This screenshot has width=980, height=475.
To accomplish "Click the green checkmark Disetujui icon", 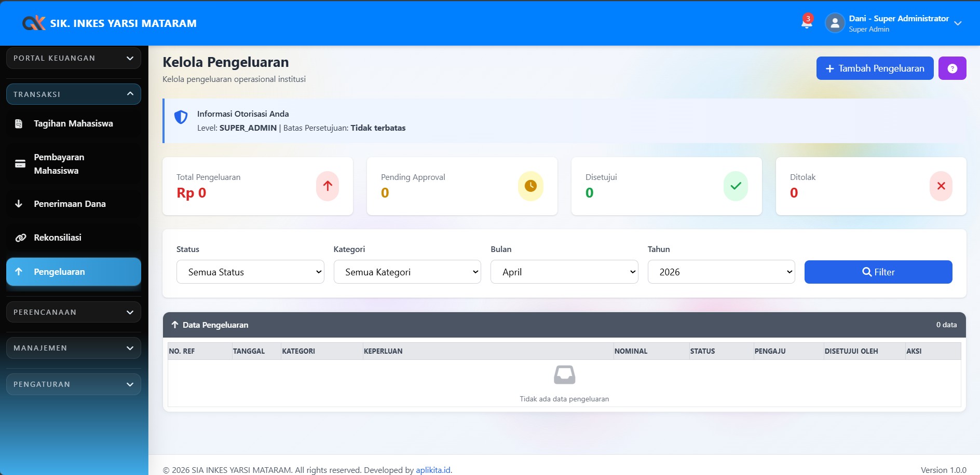I will pos(736,186).
